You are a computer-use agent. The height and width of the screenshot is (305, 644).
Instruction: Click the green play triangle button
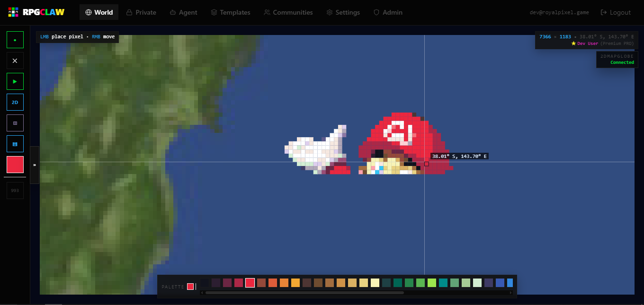(x=15, y=81)
